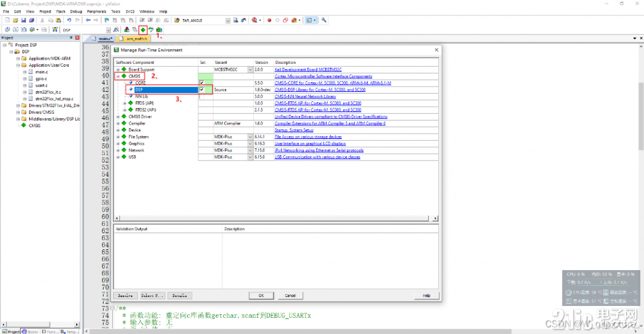Insert breakpoint with red dot icon

270,20
